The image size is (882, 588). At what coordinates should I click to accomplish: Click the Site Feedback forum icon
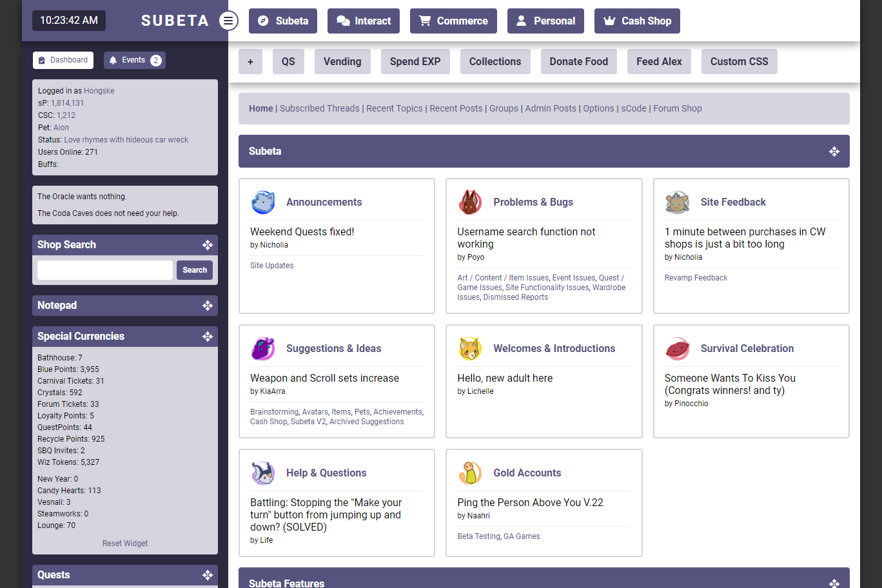pyautogui.click(x=678, y=202)
